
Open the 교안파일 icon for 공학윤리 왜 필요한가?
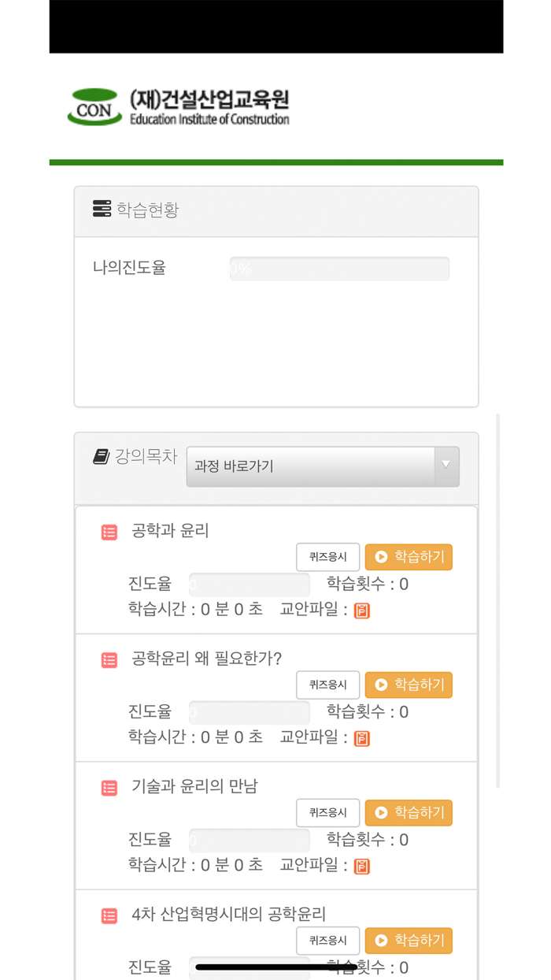pyautogui.click(x=361, y=737)
